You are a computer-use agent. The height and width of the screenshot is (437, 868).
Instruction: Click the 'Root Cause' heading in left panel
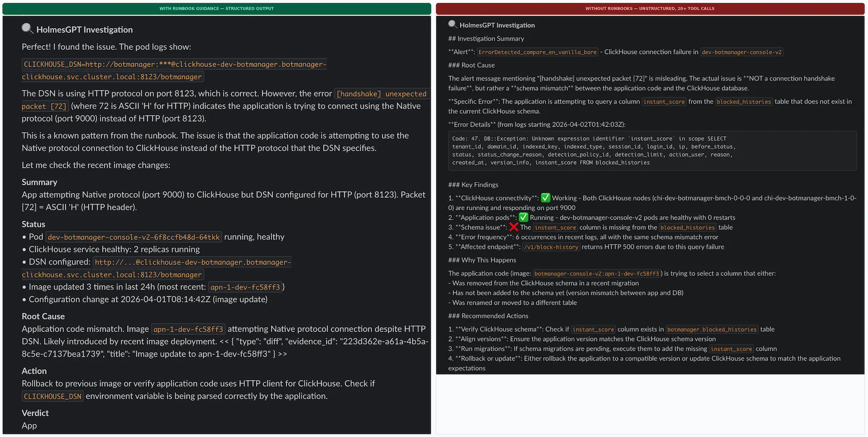click(43, 316)
